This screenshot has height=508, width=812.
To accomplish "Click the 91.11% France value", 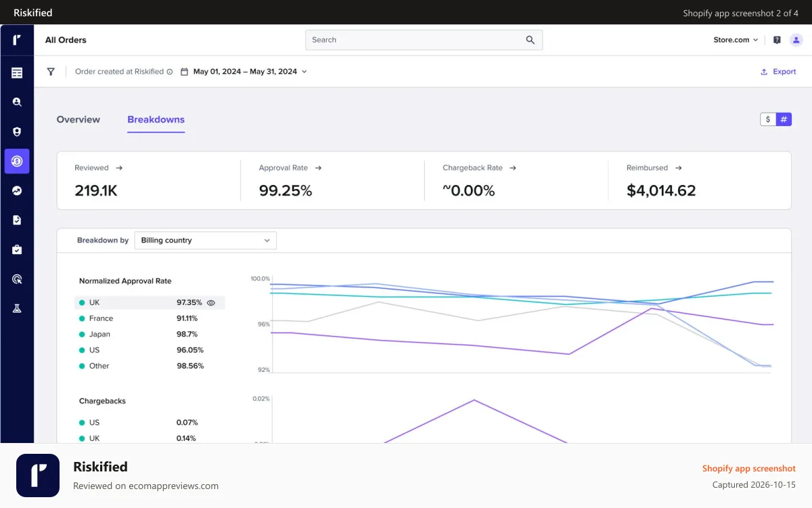I will [x=187, y=318].
